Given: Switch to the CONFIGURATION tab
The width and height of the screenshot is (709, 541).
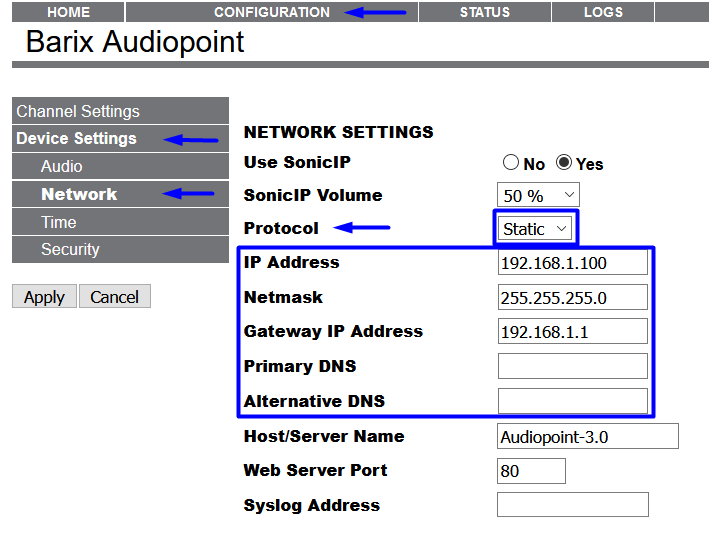Looking at the screenshot, I should tap(271, 12).
